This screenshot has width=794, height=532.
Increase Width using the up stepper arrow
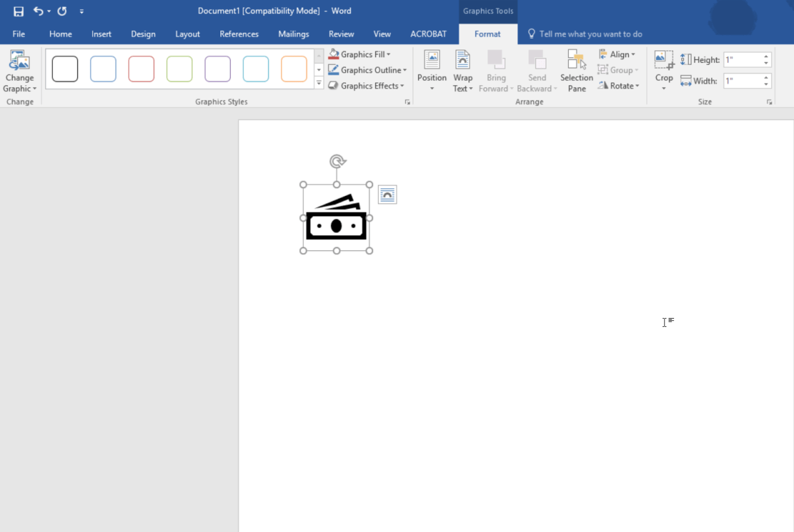point(766,77)
